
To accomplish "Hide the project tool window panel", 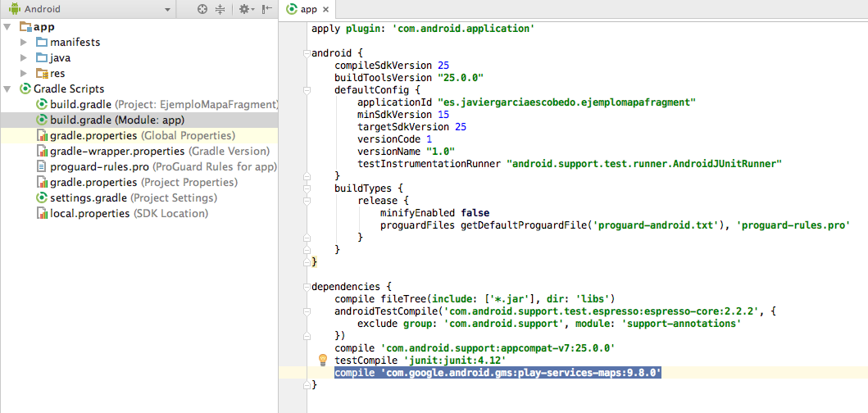I will coord(266,9).
